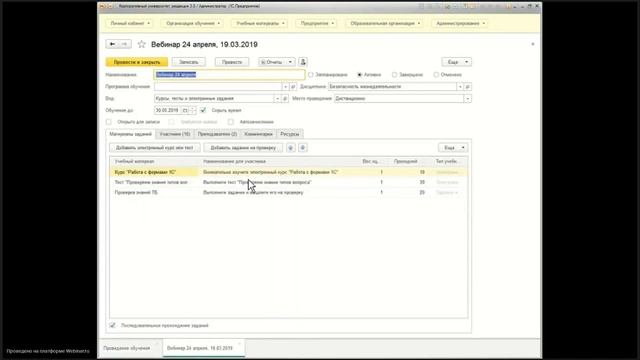Open top Еще dropdown in form toolbar
The height and width of the screenshot is (360, 640).
[x=456, y=62]
